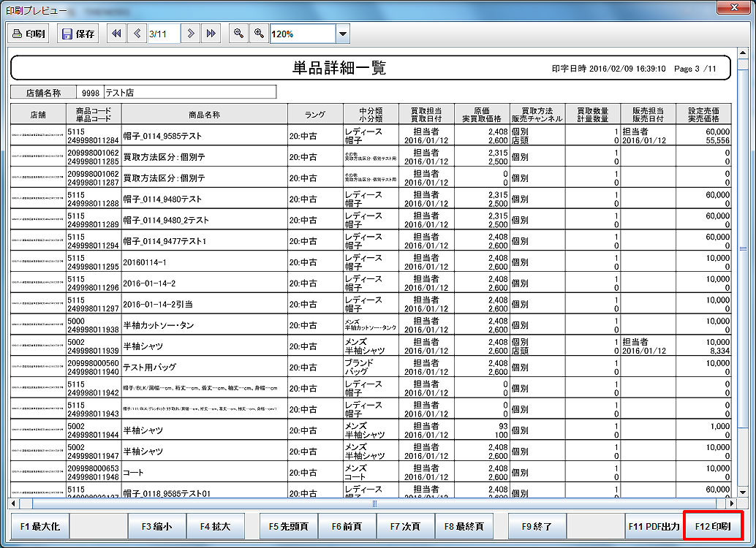
Task: Go to next page with right arrow icon
Action: tap(191, 34)
